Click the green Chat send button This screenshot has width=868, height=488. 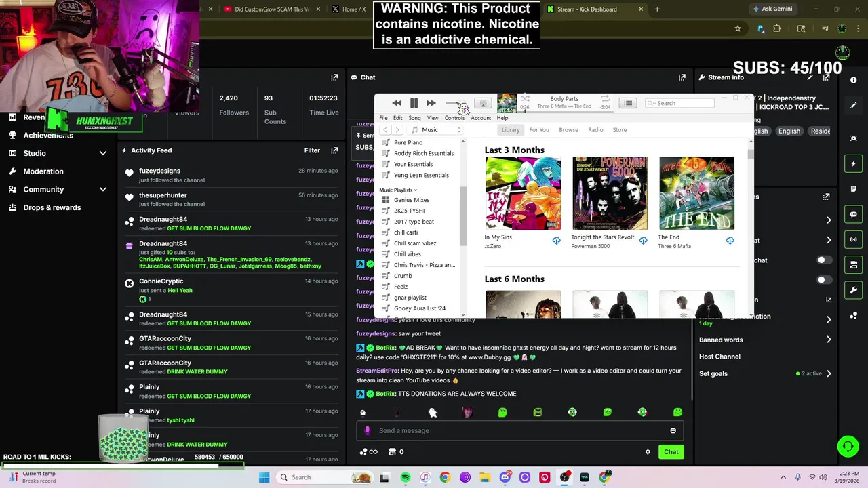coord(671,452)
